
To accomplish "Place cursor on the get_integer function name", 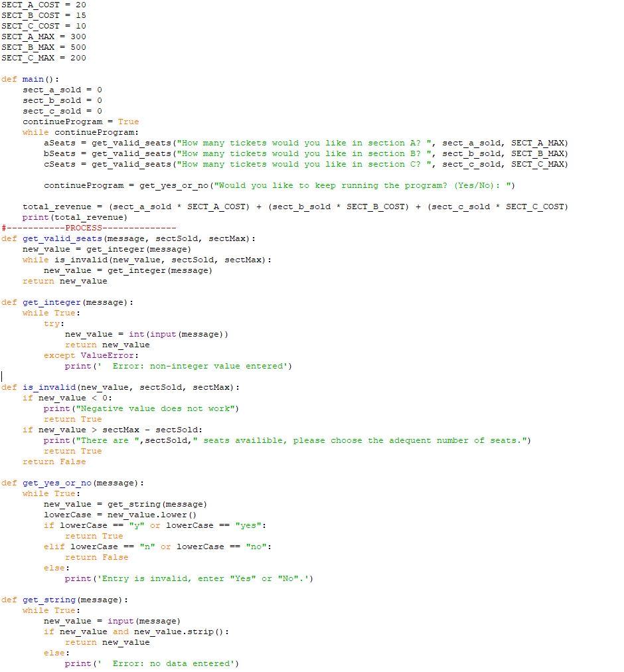I will (51, 302).
